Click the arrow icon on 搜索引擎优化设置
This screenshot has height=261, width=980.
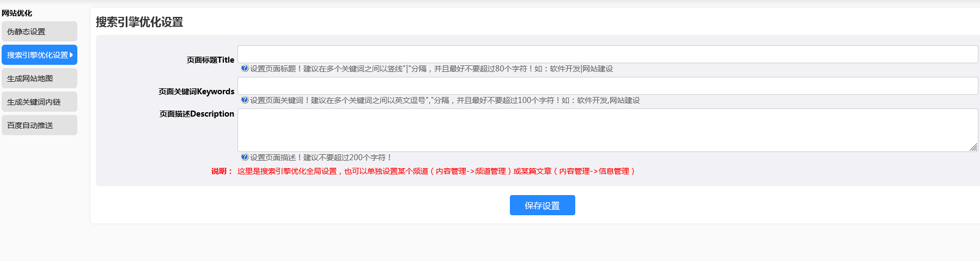pyautogui.click(x=71, y=55)
